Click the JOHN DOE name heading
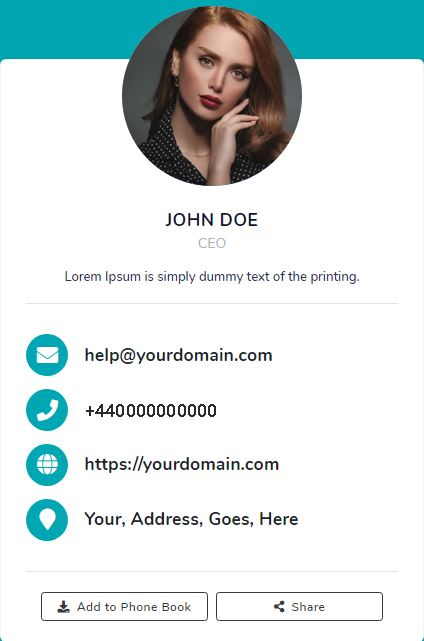This screenshot has width=424, height=641. point(212,220)
